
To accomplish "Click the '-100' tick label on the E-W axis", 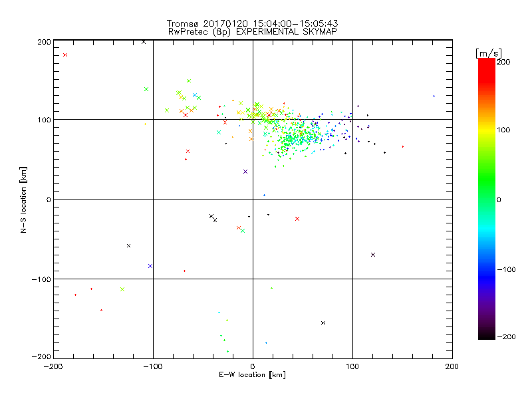I will (153, 366).
